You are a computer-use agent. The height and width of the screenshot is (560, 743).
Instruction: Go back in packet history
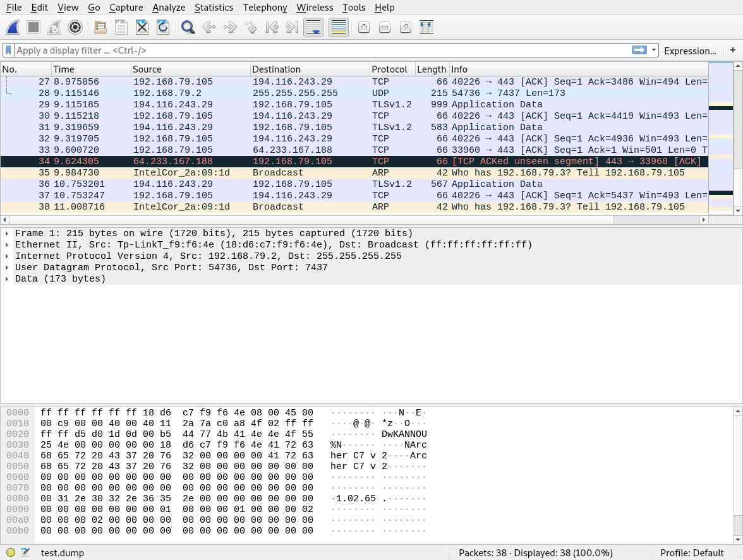[209, 27]
